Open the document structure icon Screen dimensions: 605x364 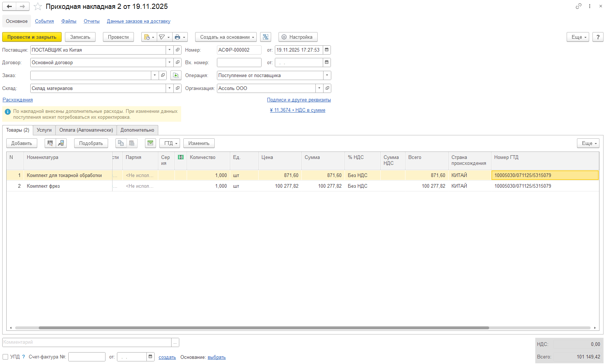pos(266,37)
